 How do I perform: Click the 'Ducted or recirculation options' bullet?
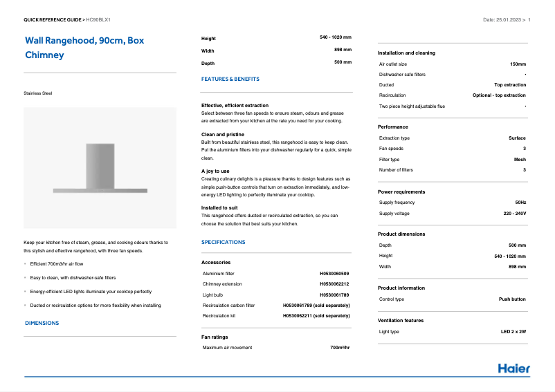coord(95,305)
